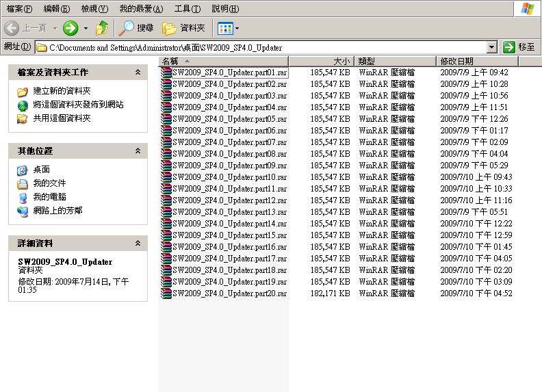
Task: Toggle the Folders pane button
Action: click(x=183, y=28)
